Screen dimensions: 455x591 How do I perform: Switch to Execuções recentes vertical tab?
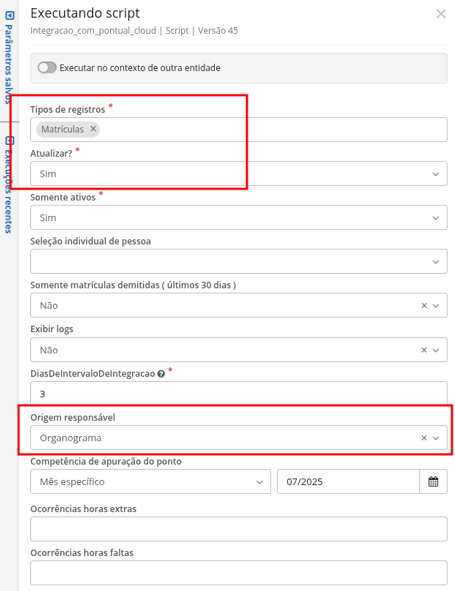8,191
